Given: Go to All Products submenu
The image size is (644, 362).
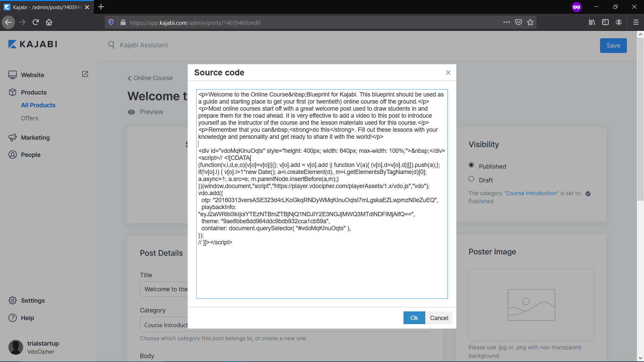Looking at the screenshot, I should click(x=38, y=105).
